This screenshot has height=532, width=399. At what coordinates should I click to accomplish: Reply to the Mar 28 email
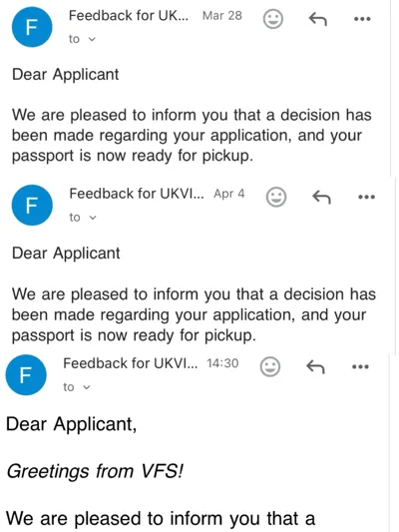pyautogui.click(x=317, y=19)
